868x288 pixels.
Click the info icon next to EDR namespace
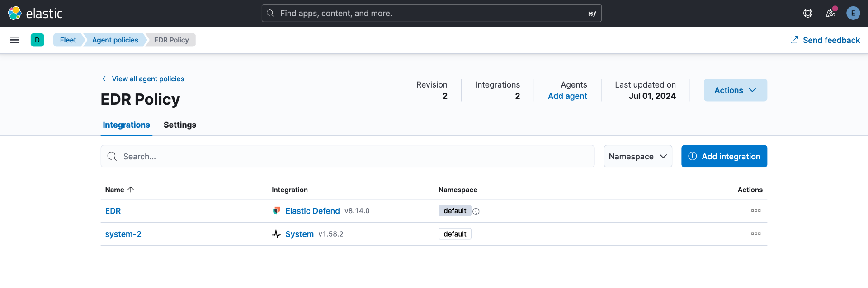click(x=476, y=211)
